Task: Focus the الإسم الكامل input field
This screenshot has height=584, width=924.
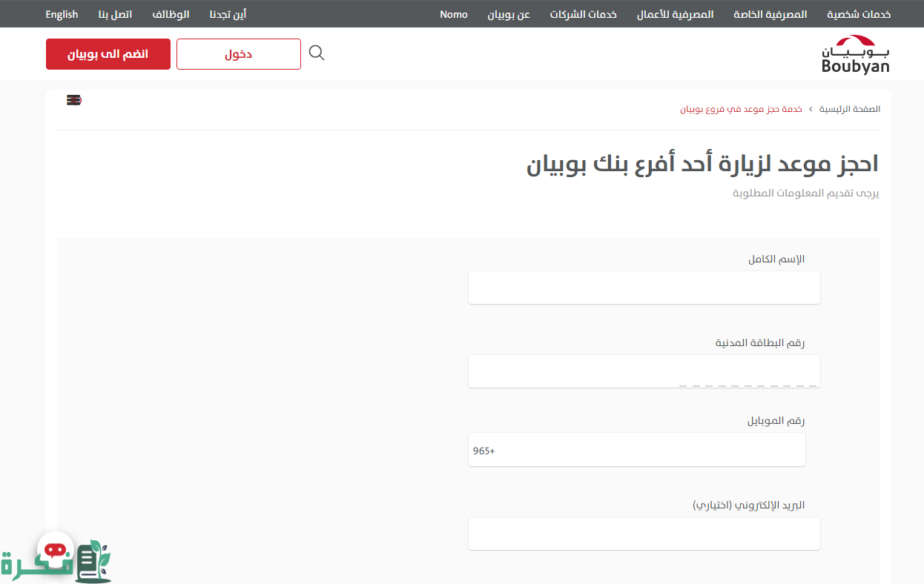Action: coord(644,288)
